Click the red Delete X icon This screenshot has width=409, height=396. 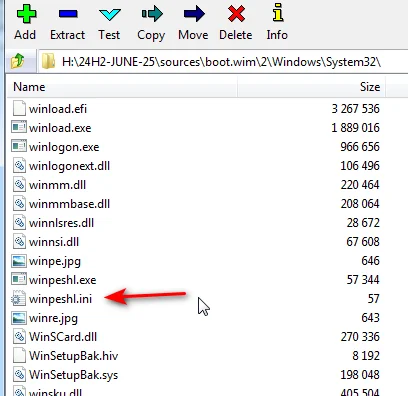coord(236,14)
